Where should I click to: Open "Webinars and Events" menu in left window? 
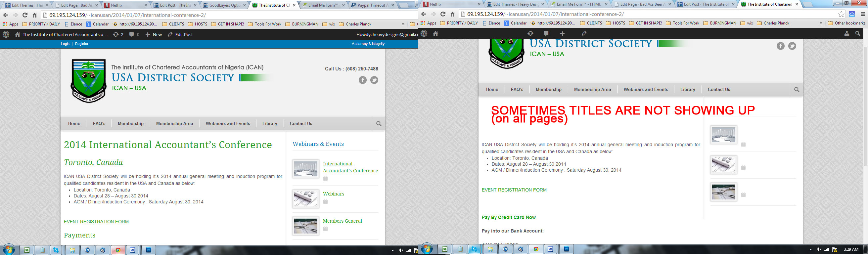228,124
